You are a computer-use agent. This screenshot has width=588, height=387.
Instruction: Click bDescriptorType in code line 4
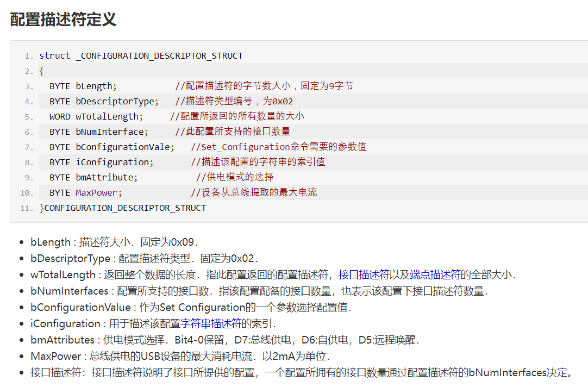click(x=116, y=101)
